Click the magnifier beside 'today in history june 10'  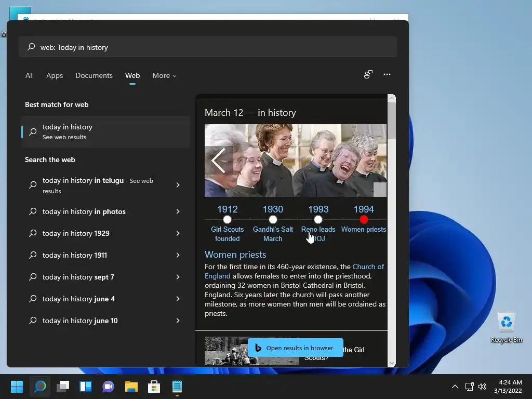point(33,320)
